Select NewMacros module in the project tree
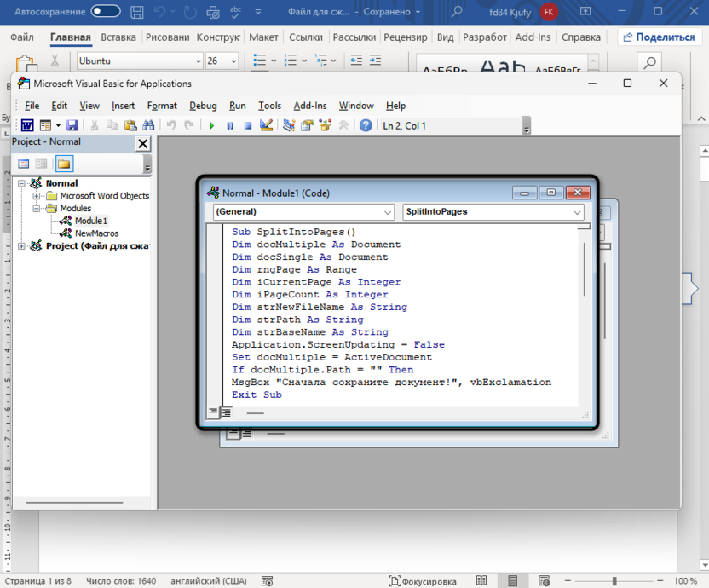The image size is (709, 588). tap(96, 233)
